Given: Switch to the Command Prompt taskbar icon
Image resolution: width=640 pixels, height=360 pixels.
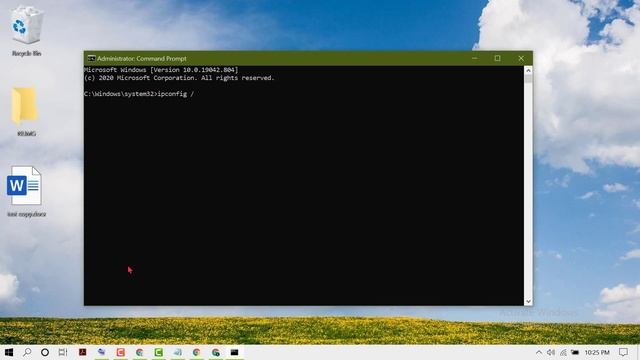Looking at the screenshot, I should [234, 352].
